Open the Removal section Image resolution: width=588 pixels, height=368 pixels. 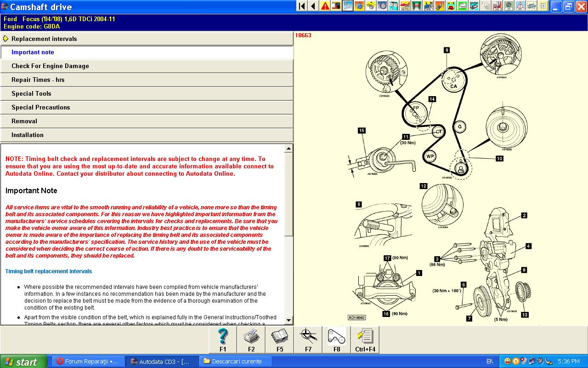[x=24, y=121]
